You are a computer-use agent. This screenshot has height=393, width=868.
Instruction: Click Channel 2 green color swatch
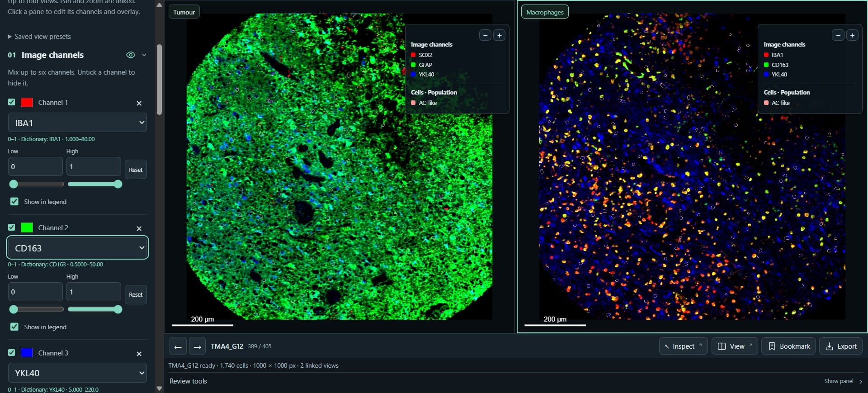pyautogui.click(x=27, y=227)
